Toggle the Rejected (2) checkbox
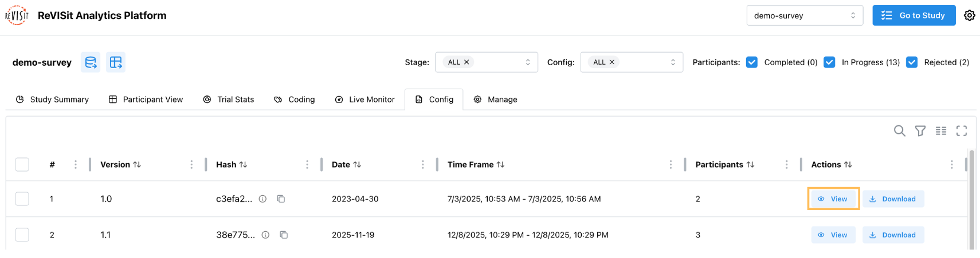Screen dimensions: 980x258 tap(912, 62)
